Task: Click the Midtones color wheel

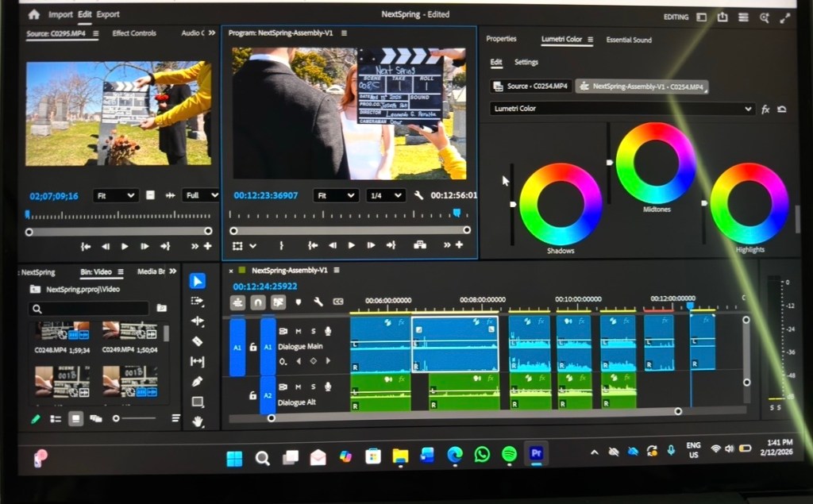Action: (655, 163)
